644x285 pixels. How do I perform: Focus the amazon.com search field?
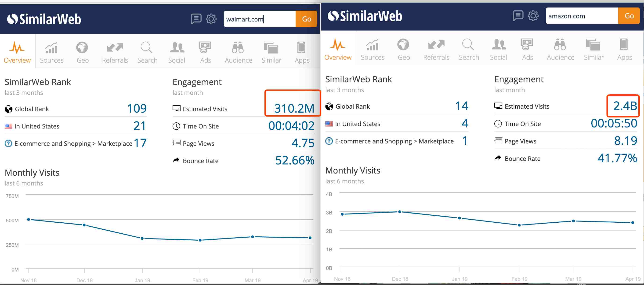[x=582, y=16]
